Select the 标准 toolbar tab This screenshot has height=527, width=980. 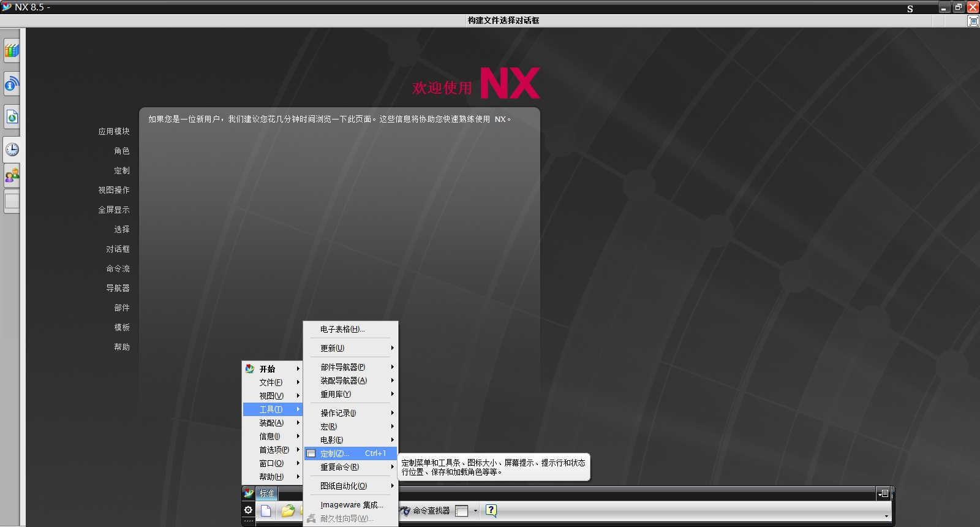click(266, 493)
